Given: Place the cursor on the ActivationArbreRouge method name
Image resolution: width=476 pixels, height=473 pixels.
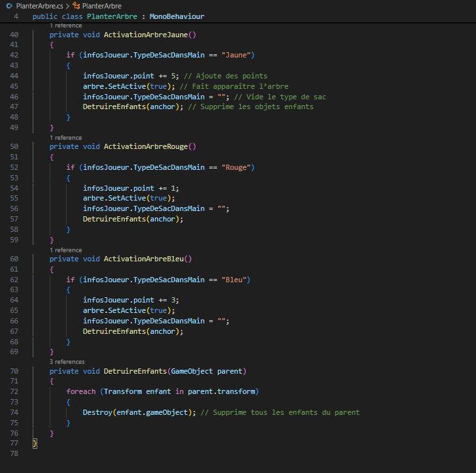Looking at the screenshot, I should (145, 147).
